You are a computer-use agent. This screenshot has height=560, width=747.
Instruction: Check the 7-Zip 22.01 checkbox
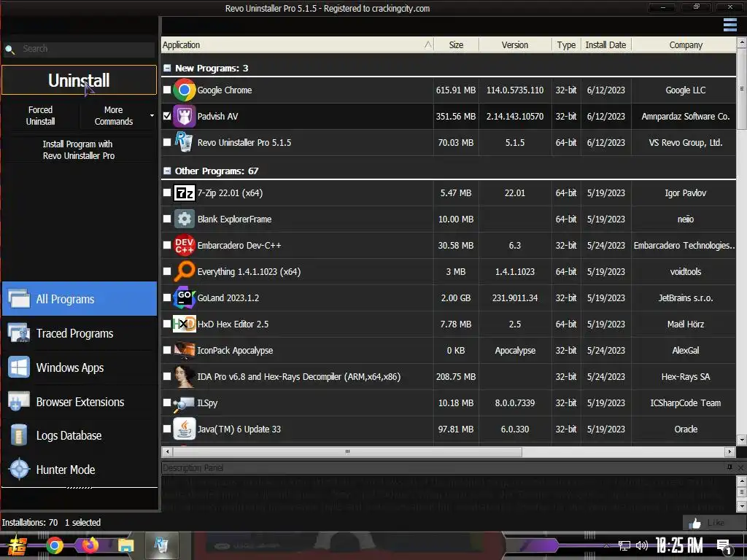point(167,192)
